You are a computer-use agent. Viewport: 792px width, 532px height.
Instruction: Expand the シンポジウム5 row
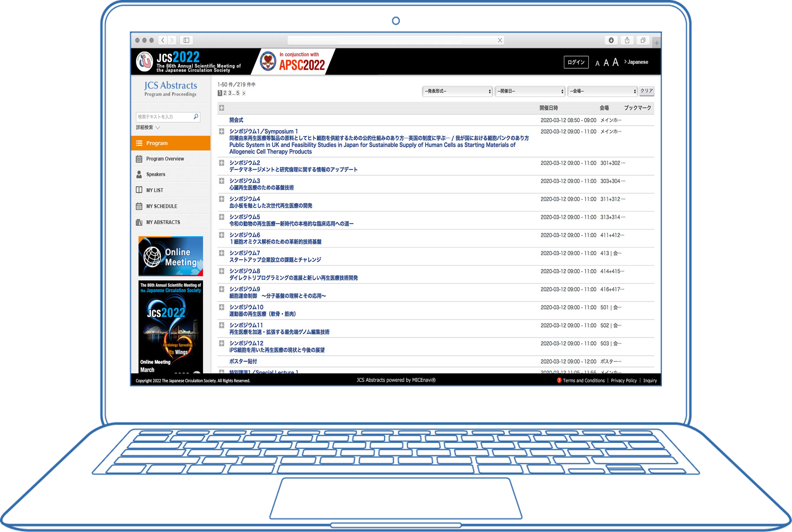pos(222,217)
